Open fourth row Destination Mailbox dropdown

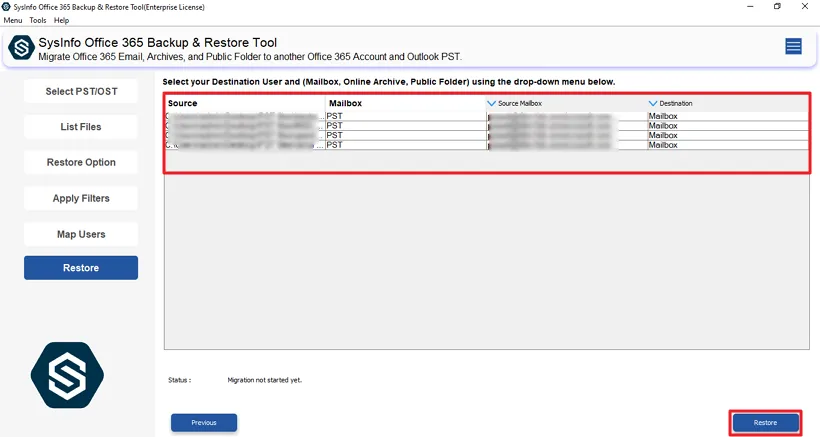[728, 145]
